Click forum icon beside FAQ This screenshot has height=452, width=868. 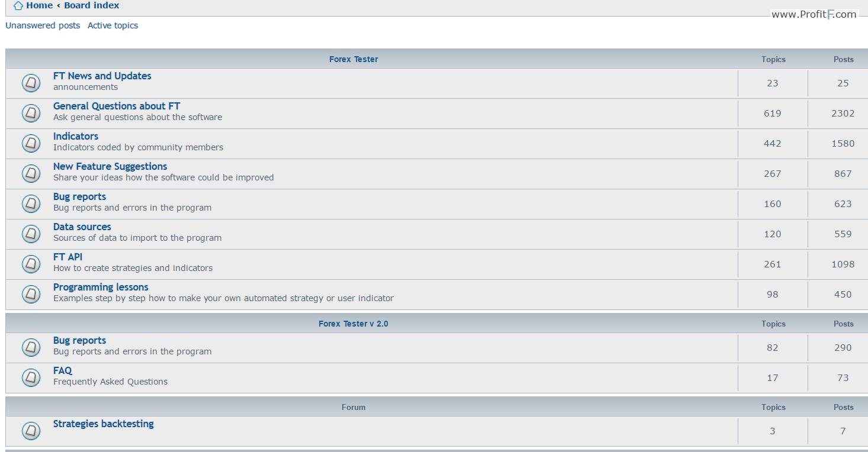pyautogui.click(x=31, y=378)
